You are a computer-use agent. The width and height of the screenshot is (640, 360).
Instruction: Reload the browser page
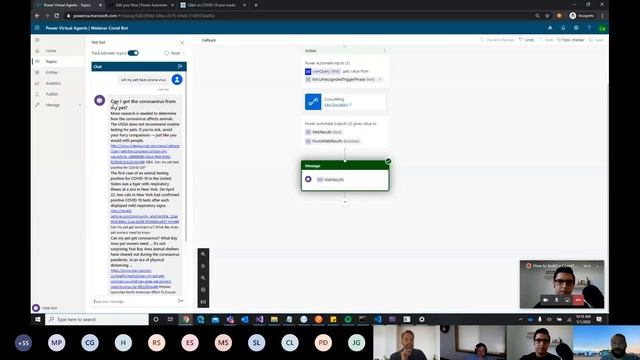[56, 16]
